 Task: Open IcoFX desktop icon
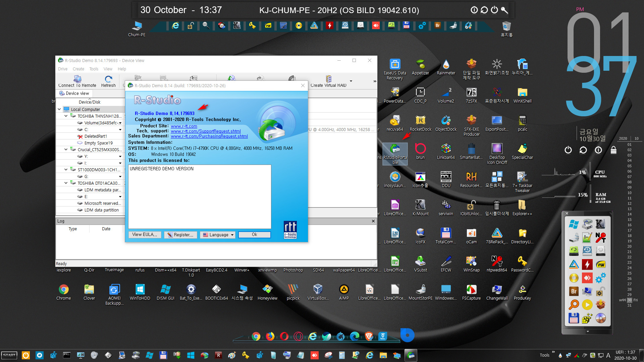coord(420,236)
